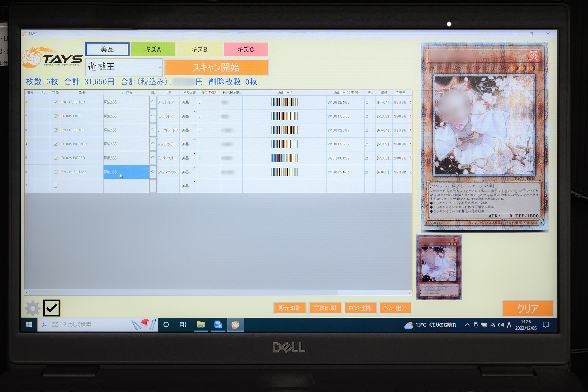
Task: Click the POS連携 button
Action: click(x=360, y=308)
